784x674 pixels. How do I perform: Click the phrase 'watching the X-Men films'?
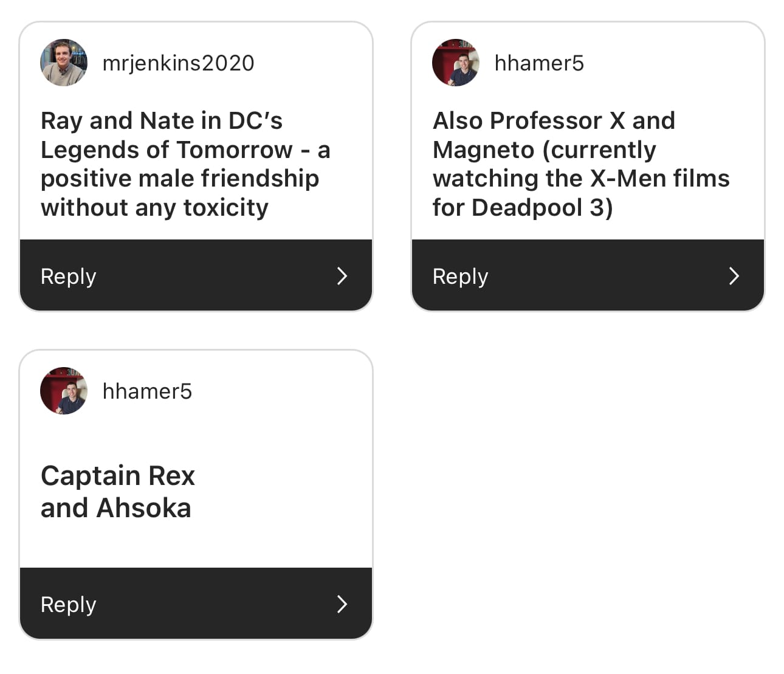(581, 179)
